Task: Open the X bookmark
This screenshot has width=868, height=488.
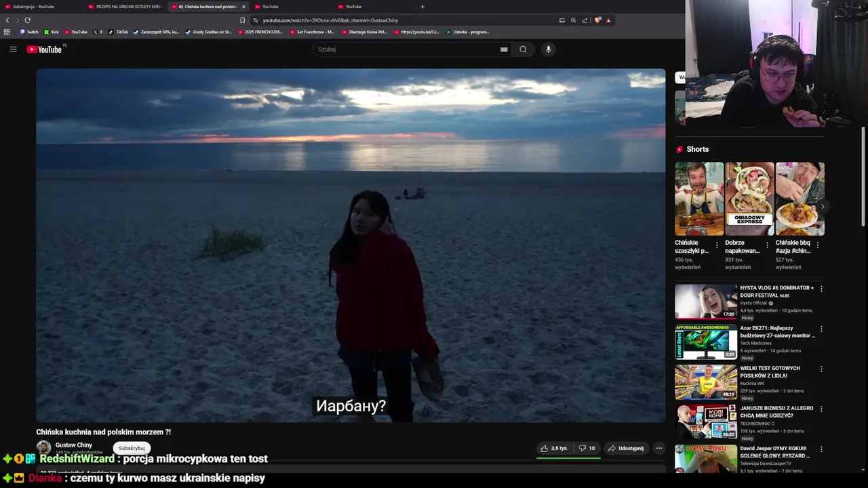Action: click(98, 32)
